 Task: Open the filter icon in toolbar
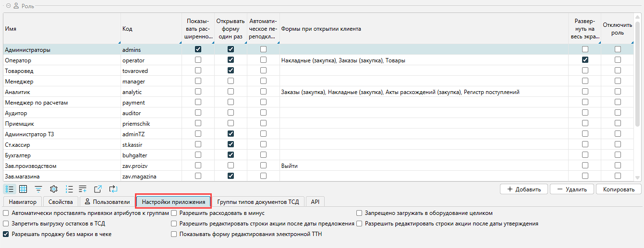38,189
